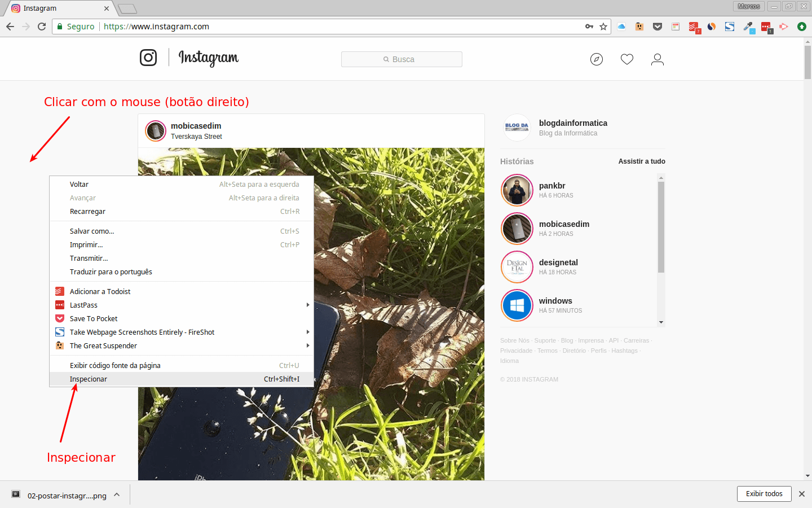Open mobicasedim post avatar

pos(156,131)
